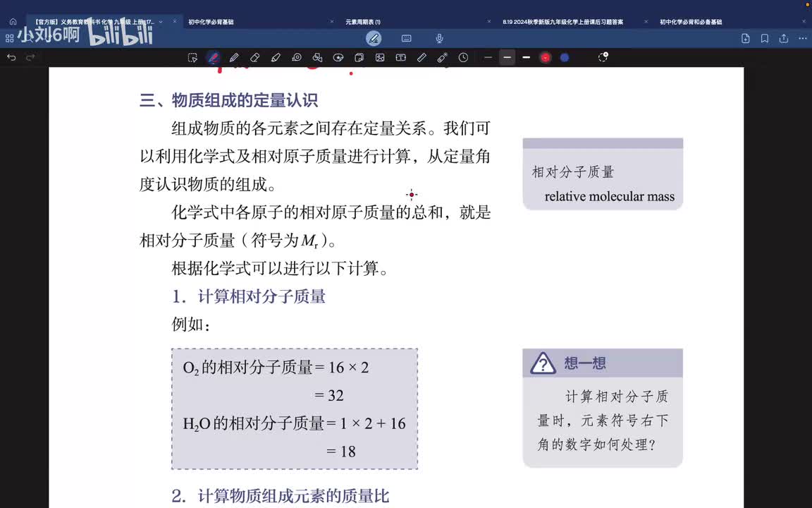Select the active red pen tool
This screenshot has width=812, height=508.
click(x=214, y=58)
